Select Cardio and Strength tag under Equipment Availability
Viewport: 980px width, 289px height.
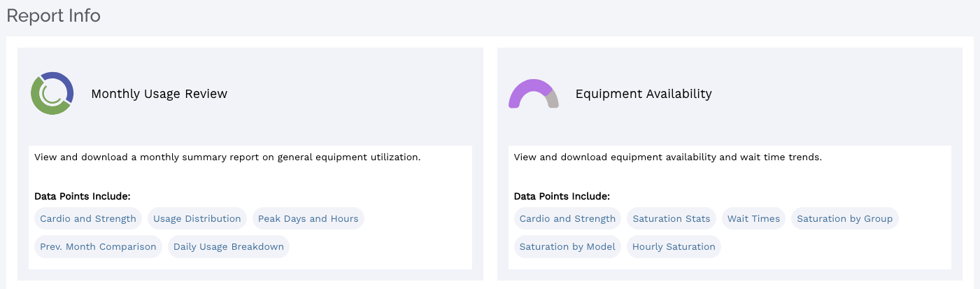tap(567, 219)
